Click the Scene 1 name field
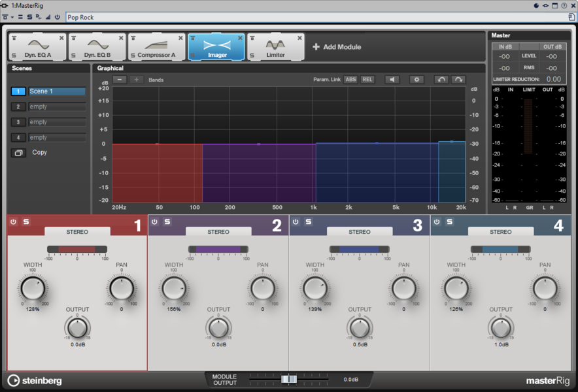Viewport: 578px width, 392px height. pyautogui.click(x=57, y=91)
